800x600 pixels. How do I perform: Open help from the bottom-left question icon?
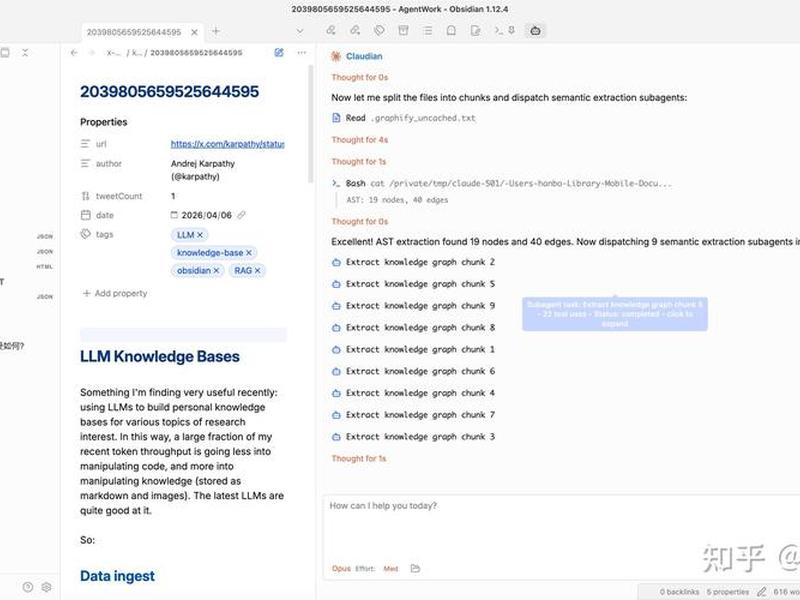click(x=28, y=587)
